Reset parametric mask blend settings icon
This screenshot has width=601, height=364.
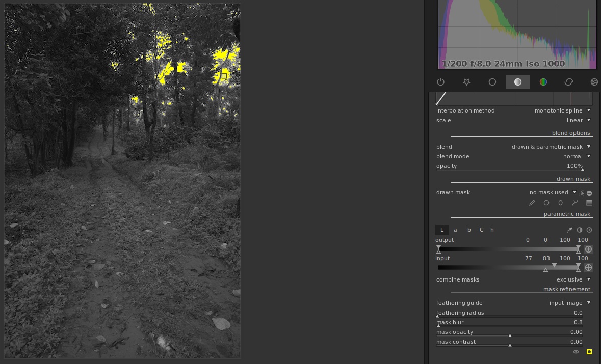point(589,230)
